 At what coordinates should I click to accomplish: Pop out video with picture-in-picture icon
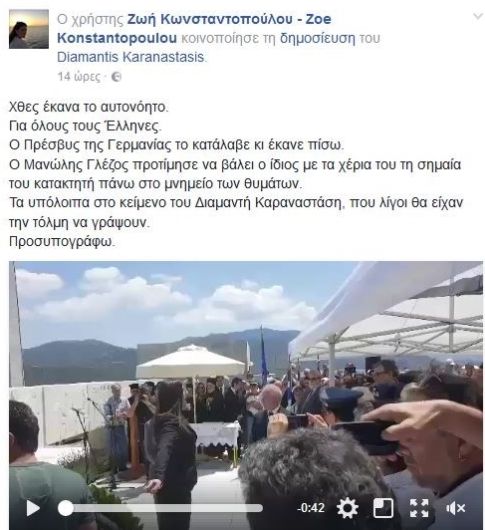(383, 508)
